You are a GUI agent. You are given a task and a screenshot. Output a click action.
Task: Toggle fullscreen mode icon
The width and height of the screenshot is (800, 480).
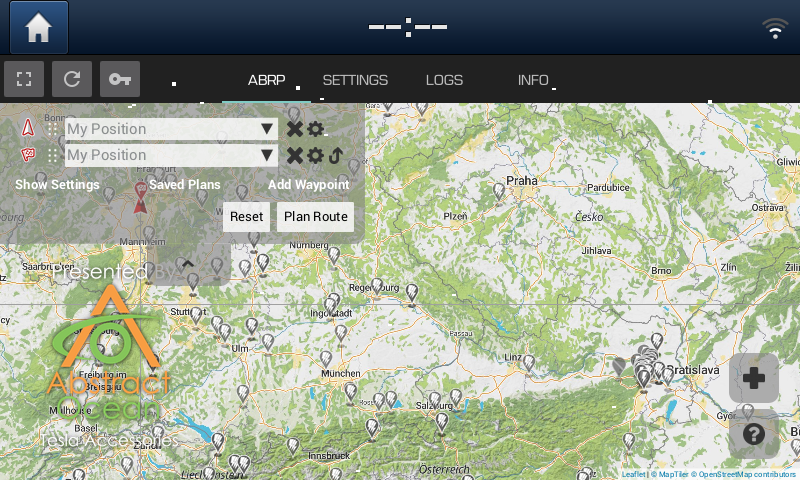pyautogui.click(x=24, y=79)
